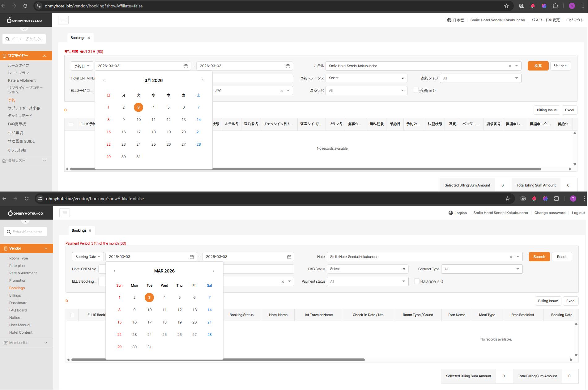Check select-all box in Japanese table header

[71, 124]
